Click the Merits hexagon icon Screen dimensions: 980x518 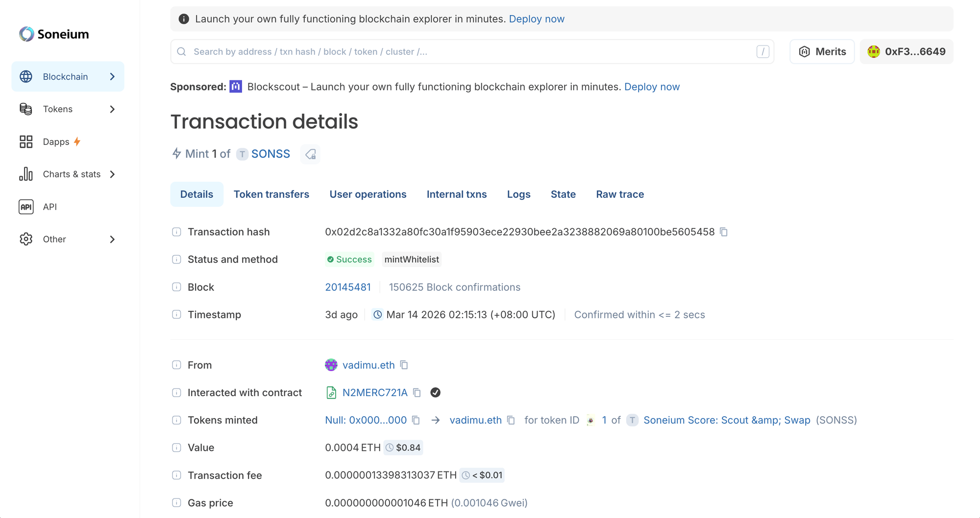[x=804, y=51]
